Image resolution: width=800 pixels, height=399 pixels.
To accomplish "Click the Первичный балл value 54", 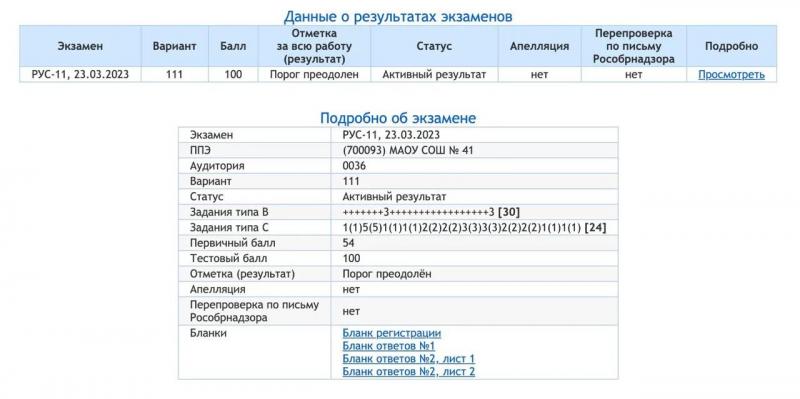I will [x=349, y=243].
